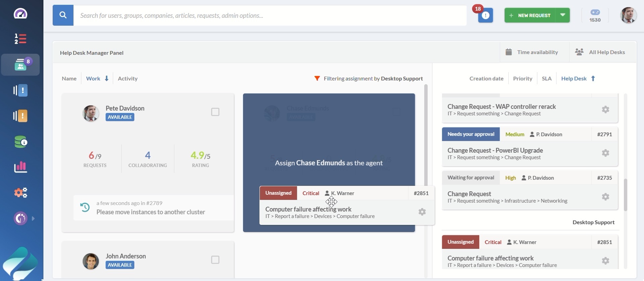Open settings gear on list request #2851
Image resolution: width=644 pixels, height=281 pixels.
click(605, 261)
